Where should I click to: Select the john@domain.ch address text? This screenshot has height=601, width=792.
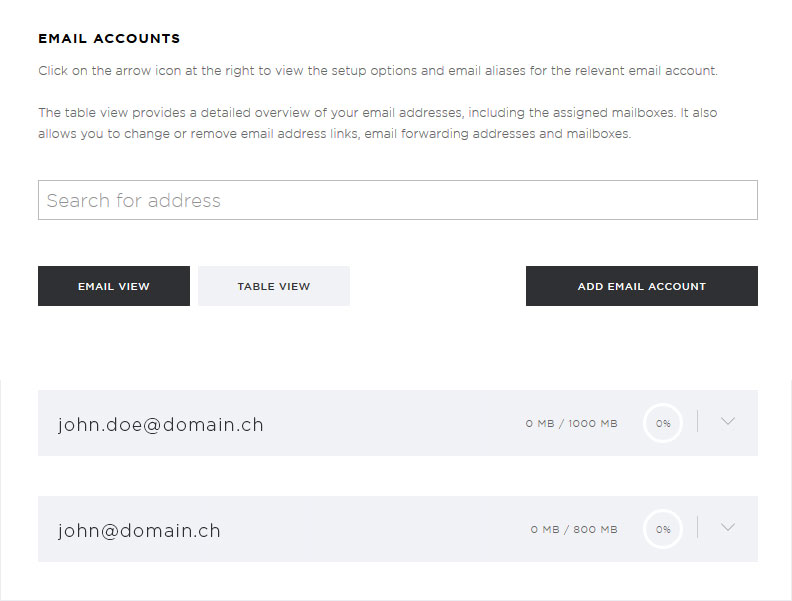pyautogui.click(x=139, y=530)
